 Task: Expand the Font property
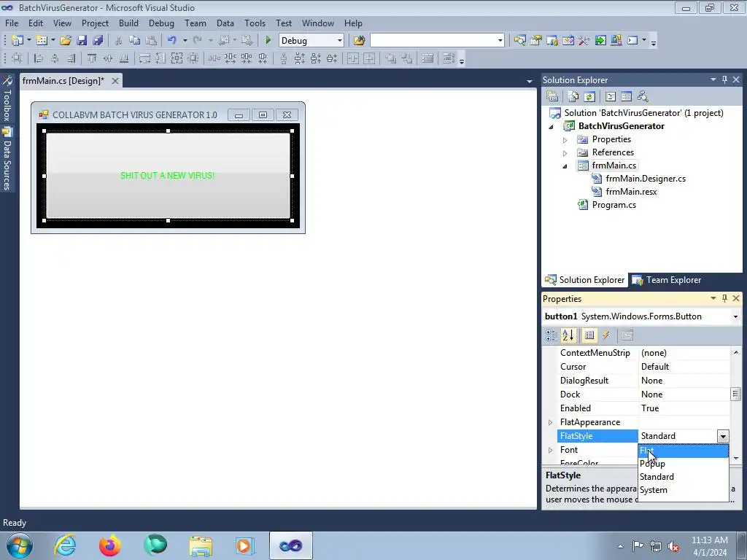click(x=550, y=450)
